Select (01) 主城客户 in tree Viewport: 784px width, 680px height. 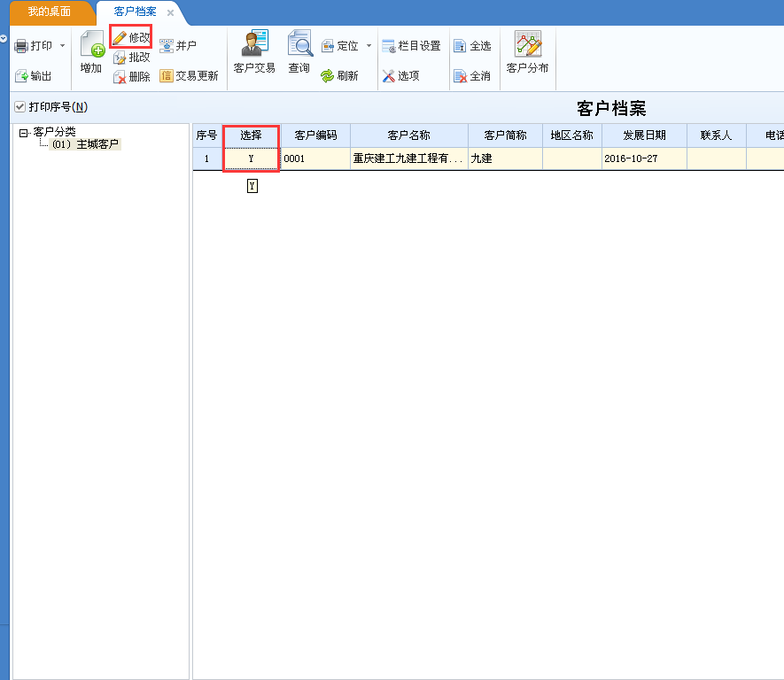(x=85, y=144)
